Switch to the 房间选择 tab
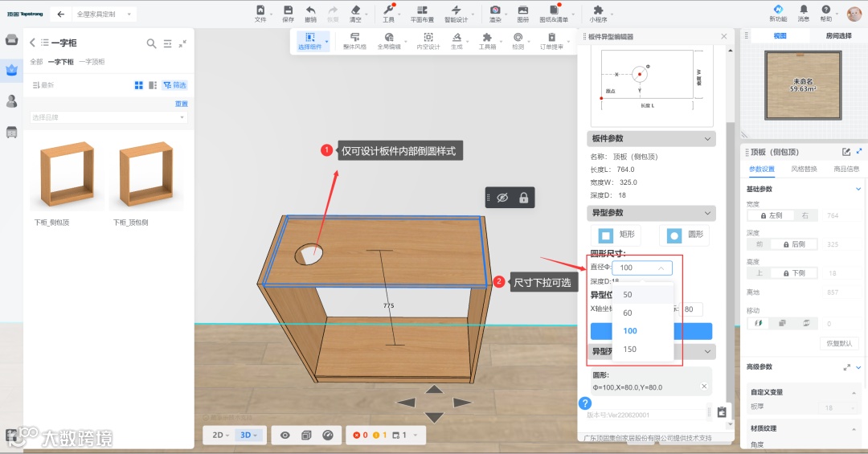Image resolution: width=868 pixels, height=454 pixels. 838,36
